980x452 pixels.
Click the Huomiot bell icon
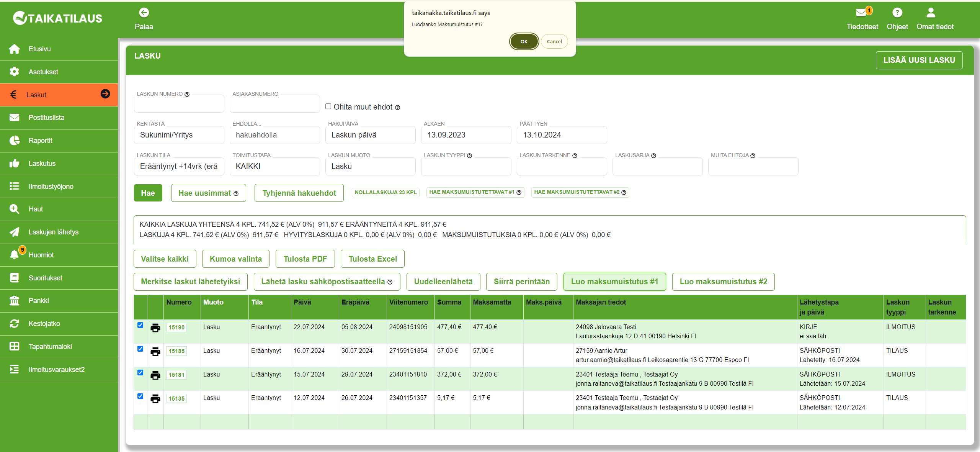point(14,255)
